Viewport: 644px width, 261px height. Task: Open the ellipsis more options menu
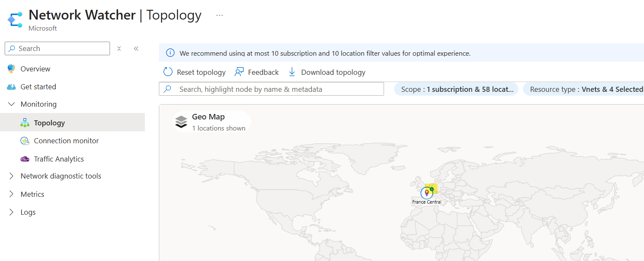[x=219, y=15]
